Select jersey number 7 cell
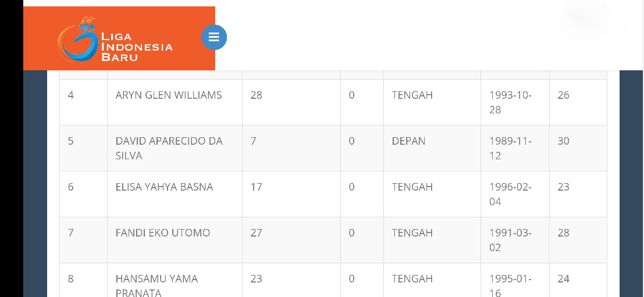 (x=291, y=148)
